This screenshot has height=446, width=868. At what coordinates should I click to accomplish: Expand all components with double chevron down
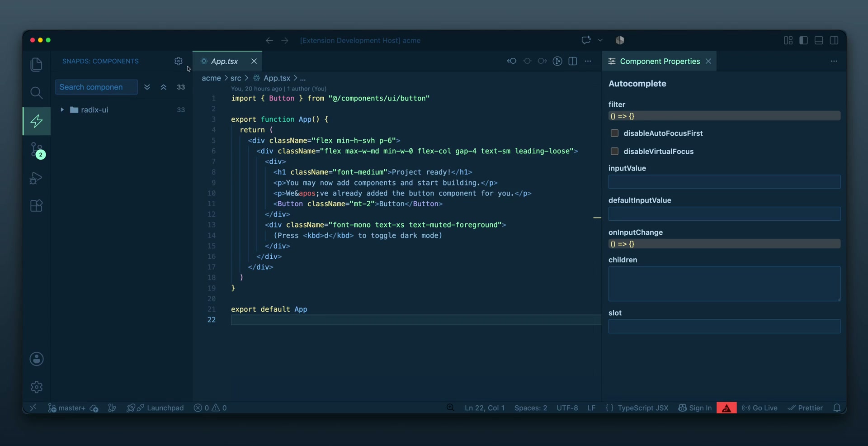147,87
